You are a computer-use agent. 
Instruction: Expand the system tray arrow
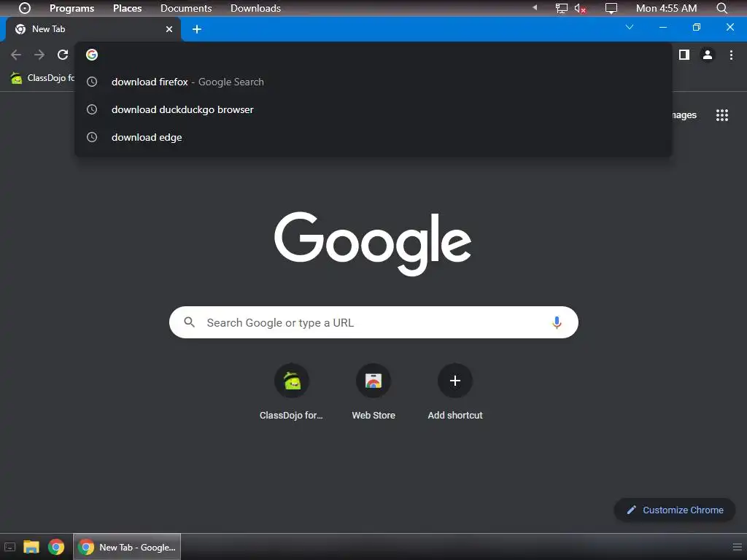535,7
